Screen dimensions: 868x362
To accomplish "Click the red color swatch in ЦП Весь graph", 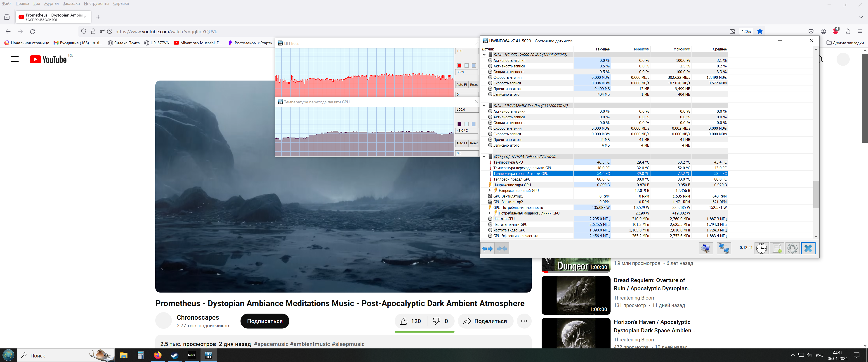I will [459, 65].
